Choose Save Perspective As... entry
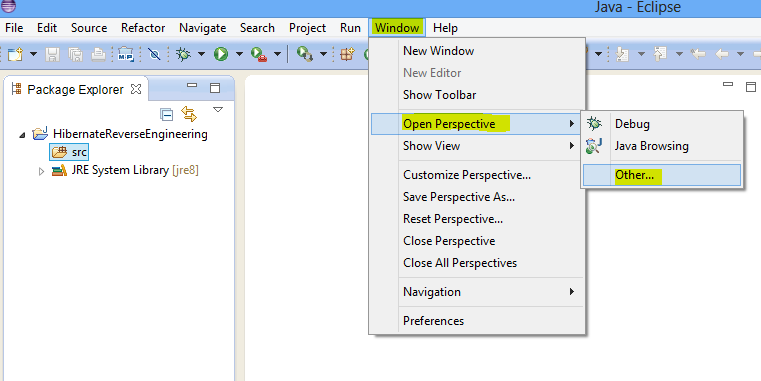The image size is (761, 381). [x=477, y=197]
